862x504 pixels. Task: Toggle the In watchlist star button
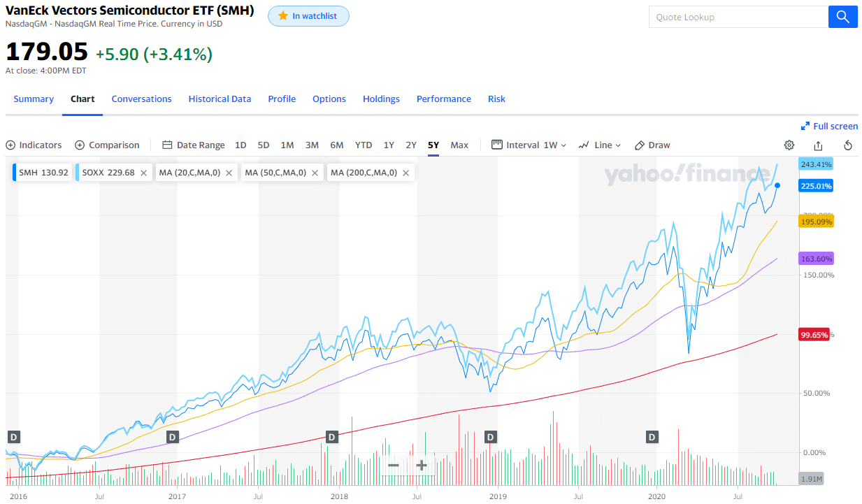point(308,16)
